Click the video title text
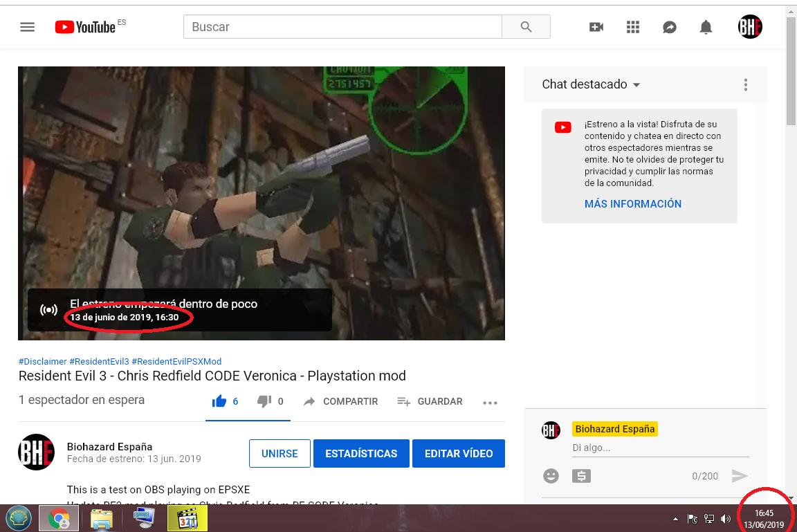Image resolution: width=797 pixels, height=532 pixels. coord(212,376)
